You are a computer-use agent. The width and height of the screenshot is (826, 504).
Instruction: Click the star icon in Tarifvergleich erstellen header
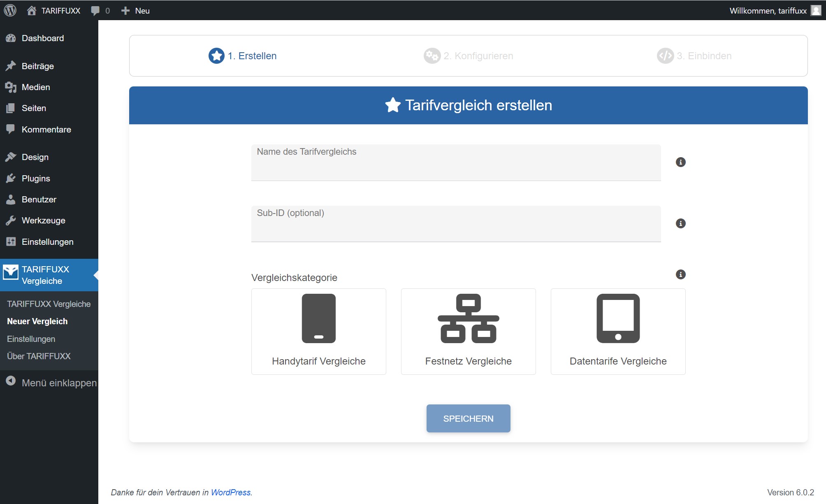pos(393,105)
